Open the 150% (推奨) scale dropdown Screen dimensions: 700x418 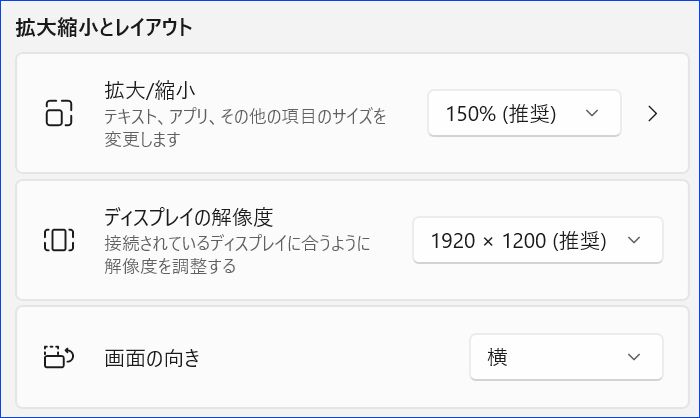pos(524,113)
